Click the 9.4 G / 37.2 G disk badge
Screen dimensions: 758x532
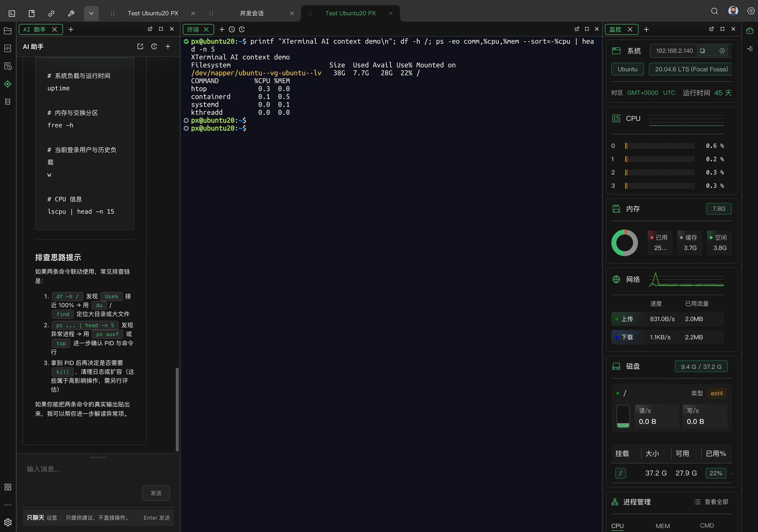[701, 367]
